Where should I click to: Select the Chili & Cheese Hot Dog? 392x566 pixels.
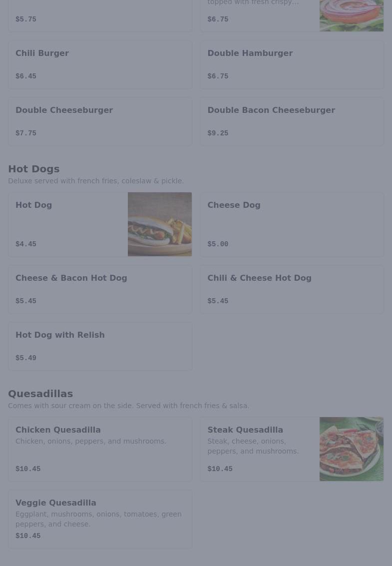(292, 290)
